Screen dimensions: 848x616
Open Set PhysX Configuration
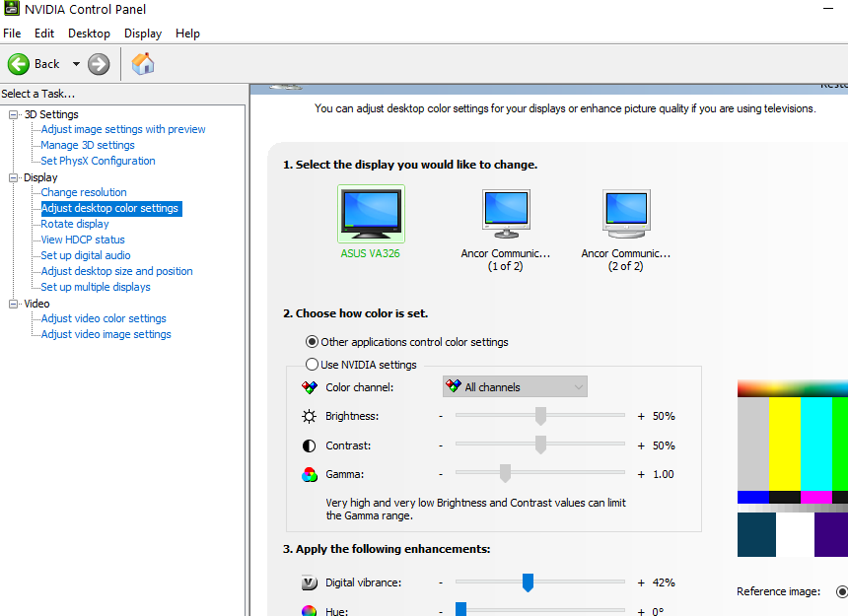click(98, 161)
